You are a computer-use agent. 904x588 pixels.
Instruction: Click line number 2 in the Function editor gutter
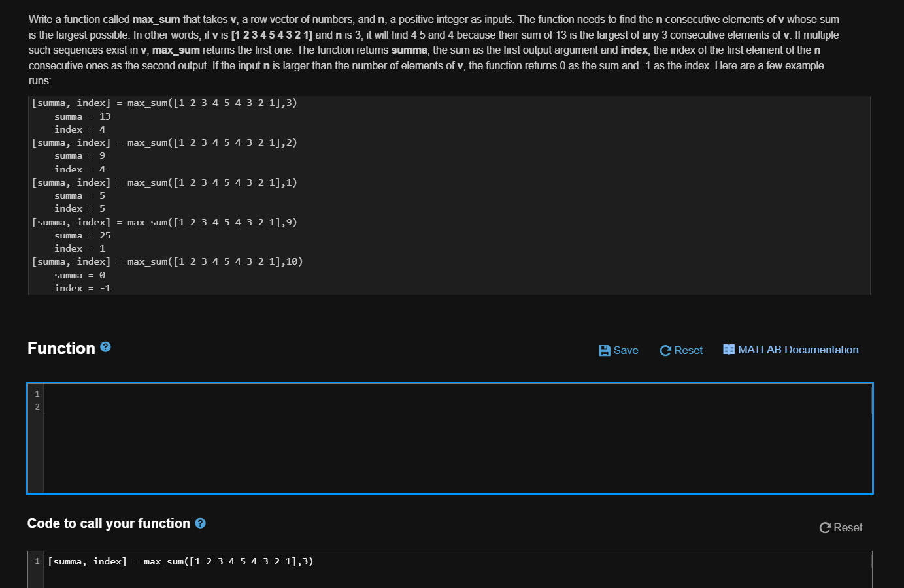(37, 406)
